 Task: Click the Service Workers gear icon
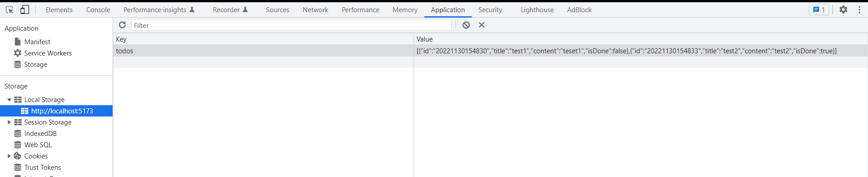coord(18,53)
